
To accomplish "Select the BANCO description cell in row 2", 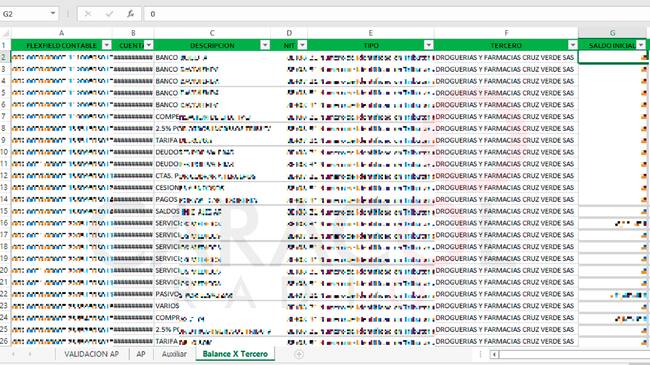I will pos(212,57).
